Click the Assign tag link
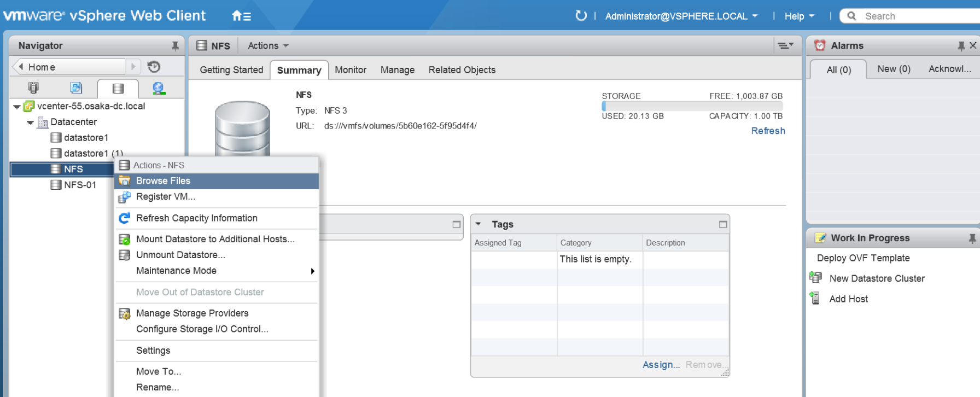The image size is (980, 397). (x=661, y=365)
